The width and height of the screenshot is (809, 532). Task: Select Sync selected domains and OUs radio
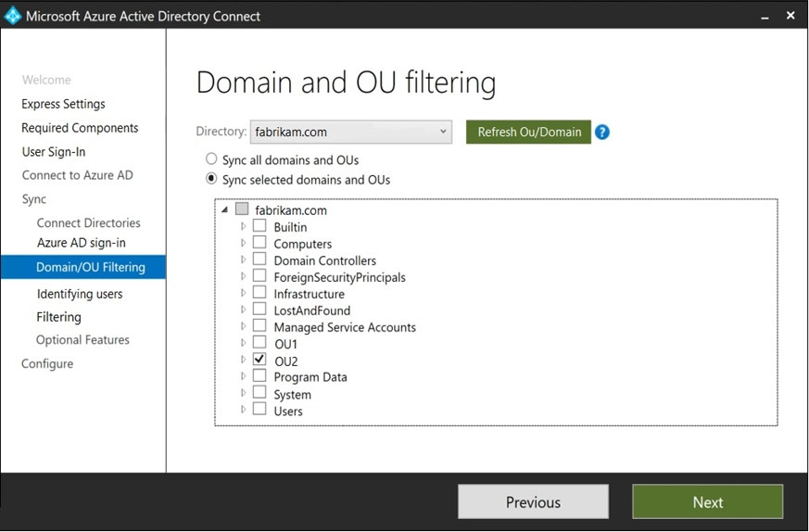pyautogui.click(x=211, y=179)
